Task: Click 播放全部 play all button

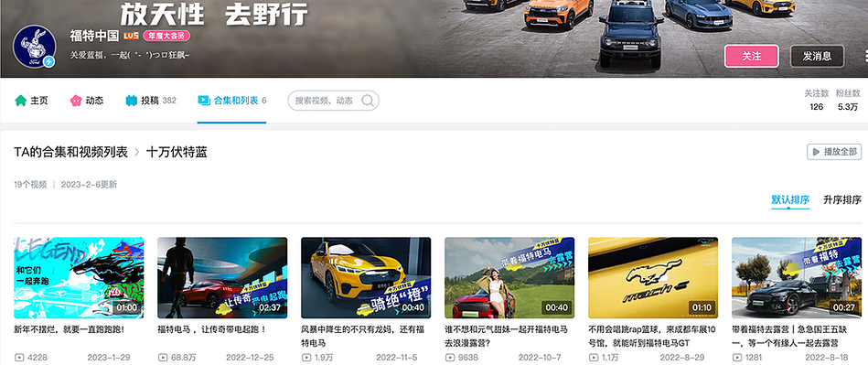Action: tap(833, 152)
